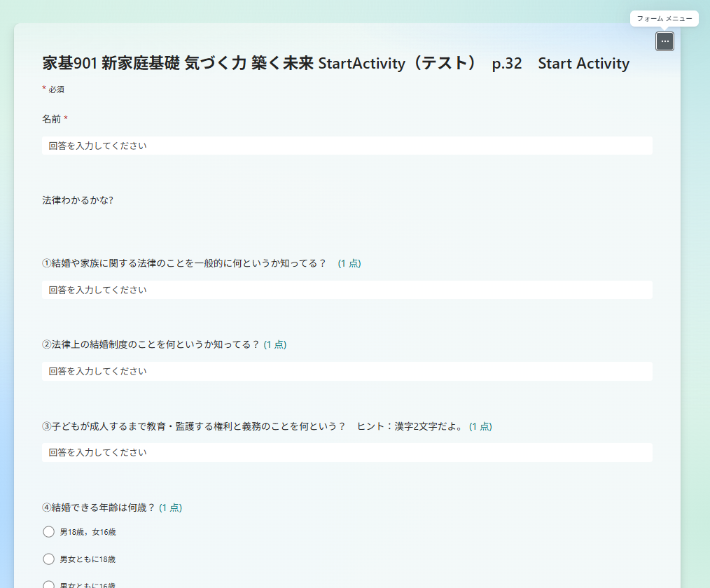Click question ③ text with ヒント
710x588 pixels.
tap(253, 426)
